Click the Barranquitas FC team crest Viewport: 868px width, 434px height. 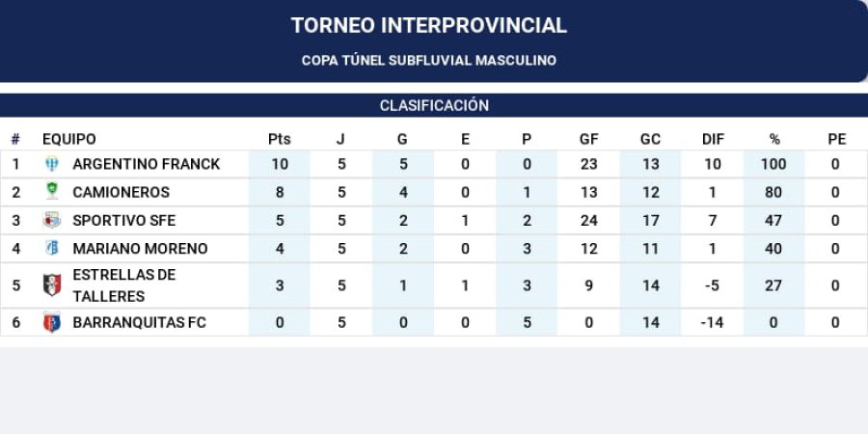click(52, 322)
